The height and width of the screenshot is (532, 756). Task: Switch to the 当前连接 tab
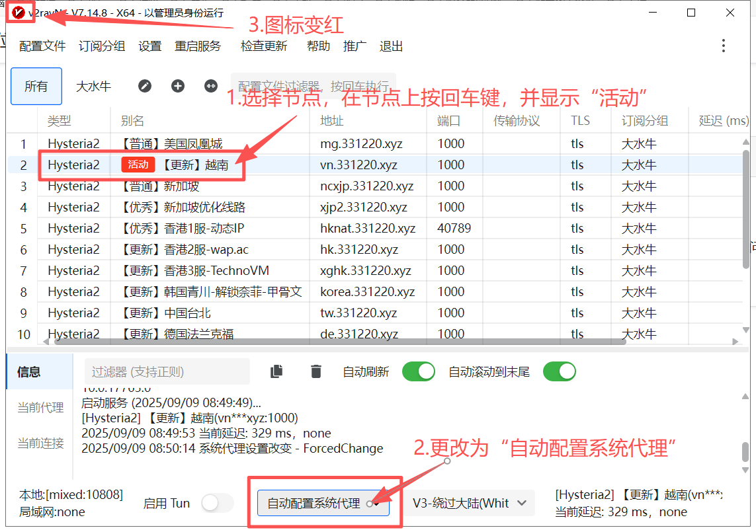click(x=40, y=443)
